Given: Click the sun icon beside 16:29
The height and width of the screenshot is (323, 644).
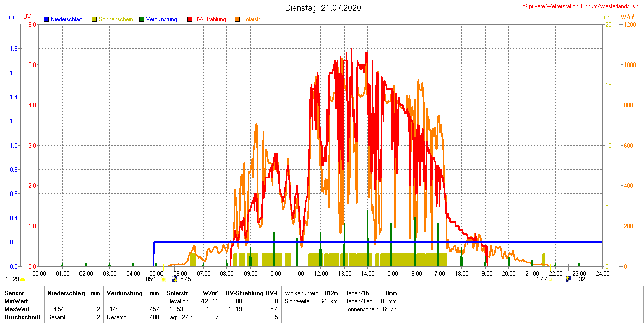Looking at the screenshot, I should [22, 279].
